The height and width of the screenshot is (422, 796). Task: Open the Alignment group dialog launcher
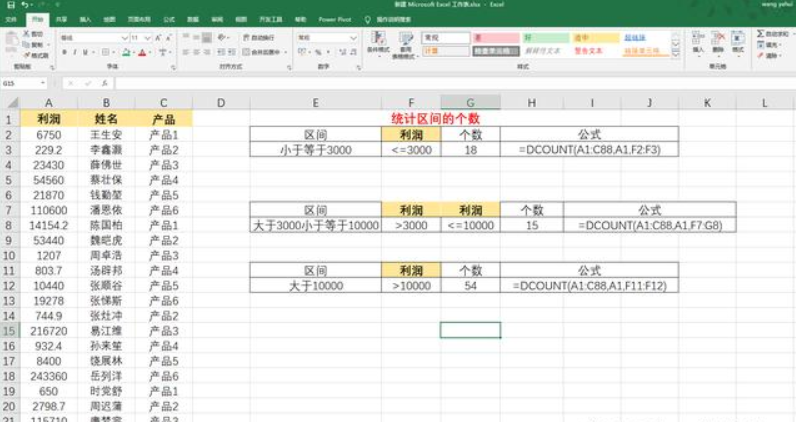coord(289,67)
